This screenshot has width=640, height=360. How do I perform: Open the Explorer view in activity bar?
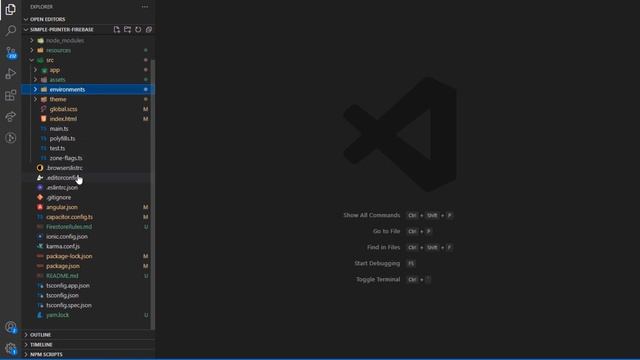[x=11, y=9]
